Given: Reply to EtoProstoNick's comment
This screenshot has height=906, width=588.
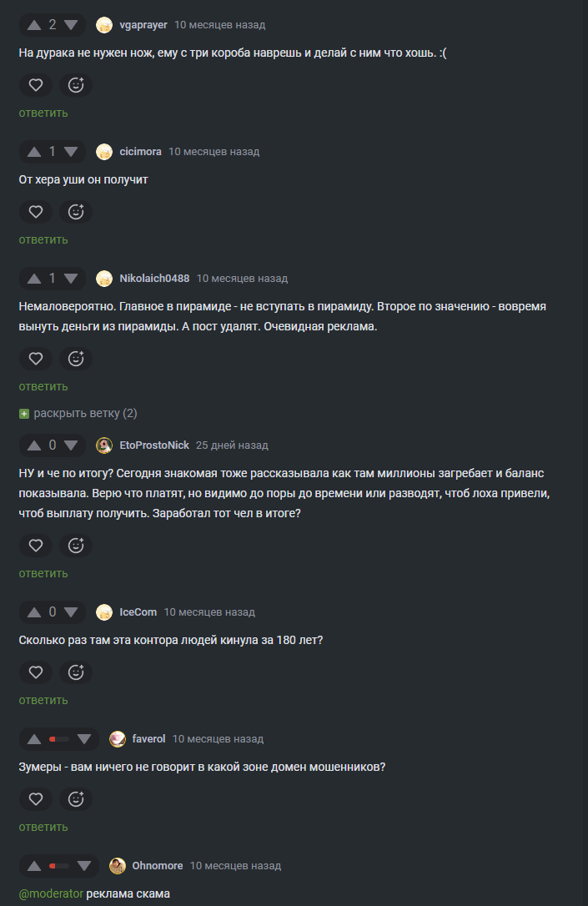Looking at the screenshot, I should [x=43, y=573].
